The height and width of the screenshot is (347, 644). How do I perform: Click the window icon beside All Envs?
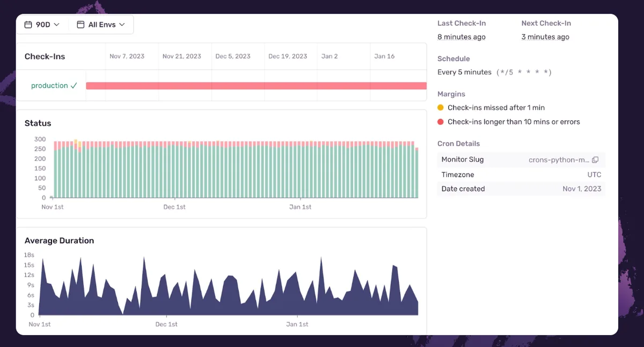pyautogui.click(x=80, y=25)
